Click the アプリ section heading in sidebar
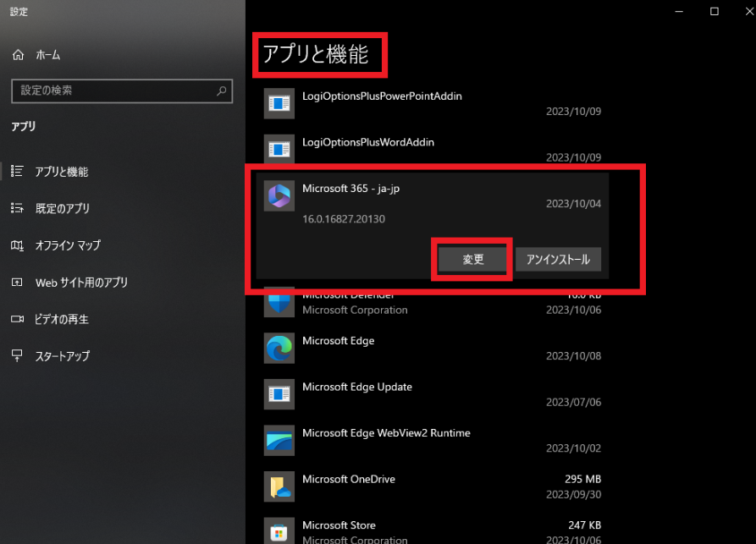 (23, 126)
